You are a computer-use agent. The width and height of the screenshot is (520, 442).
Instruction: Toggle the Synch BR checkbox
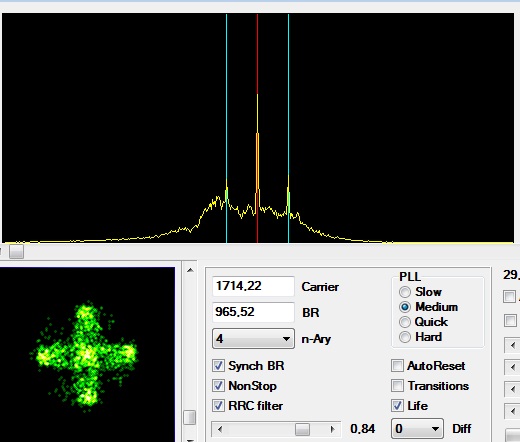pos(218,366)
